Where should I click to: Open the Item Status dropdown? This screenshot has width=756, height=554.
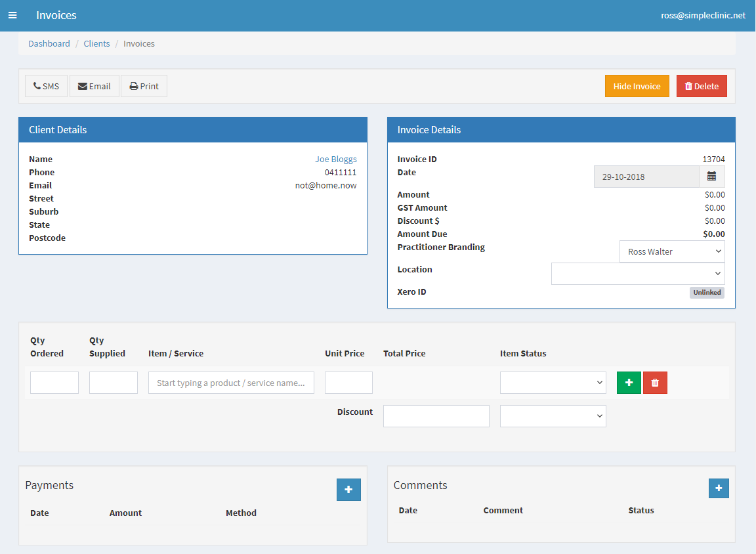pos(553,383)
